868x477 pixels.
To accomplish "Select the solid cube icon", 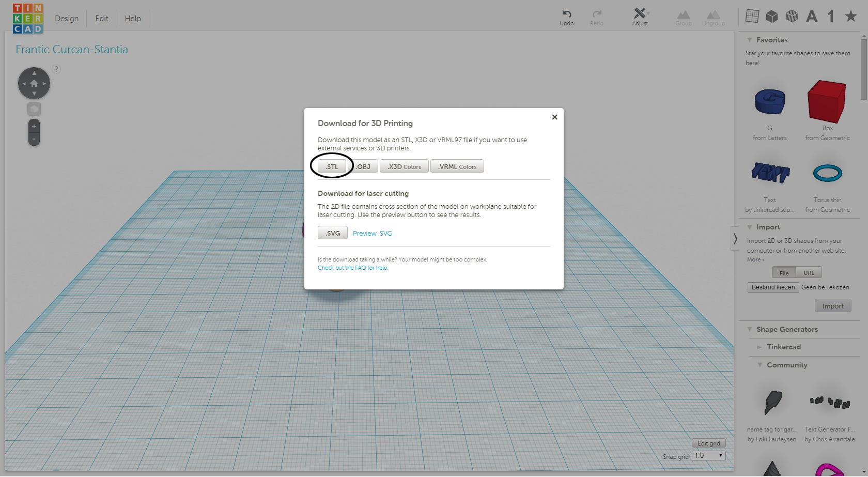I will pyautogui.click(x=772, y=17).
